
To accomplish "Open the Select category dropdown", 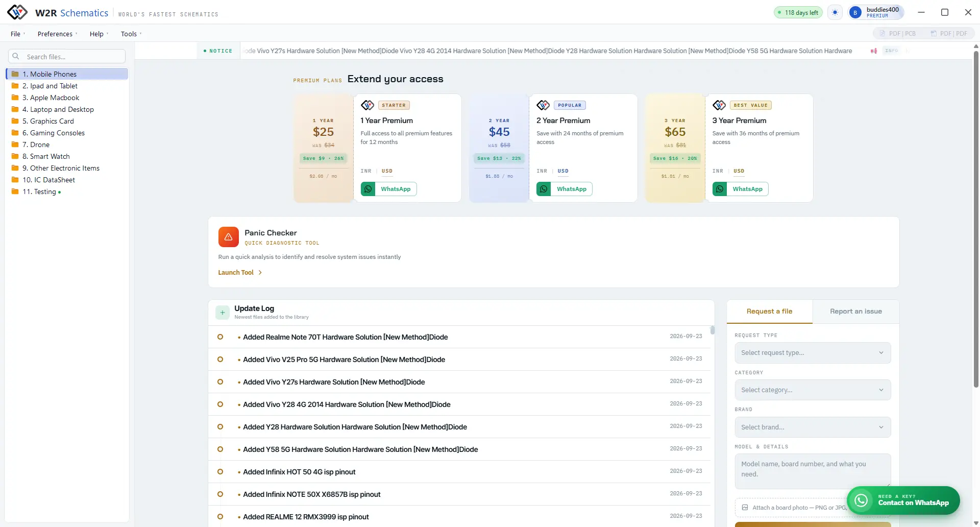I will [813, 390].
